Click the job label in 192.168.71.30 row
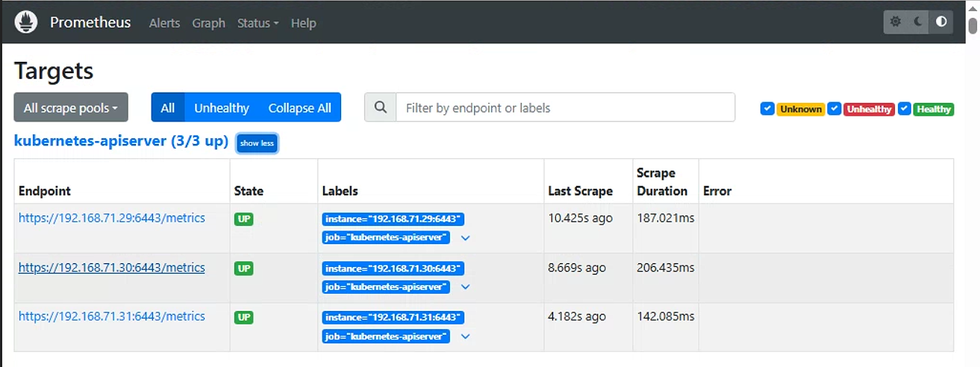The image size is (980, 367). coord(386,287)
